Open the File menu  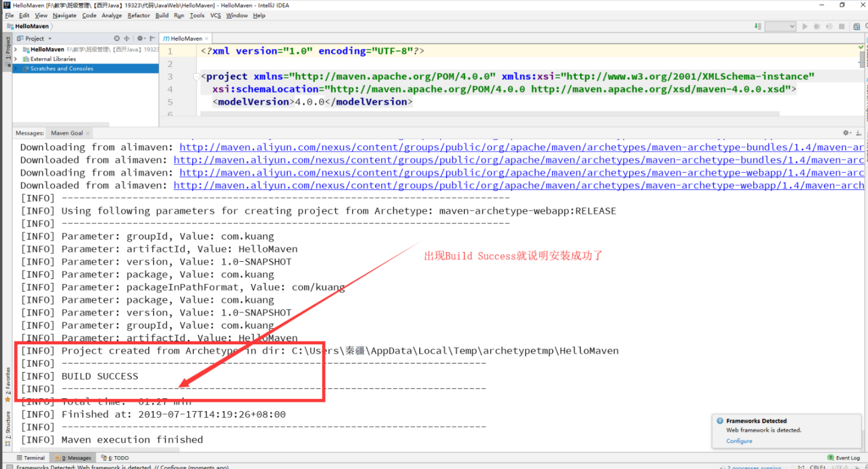pos(9,16)
